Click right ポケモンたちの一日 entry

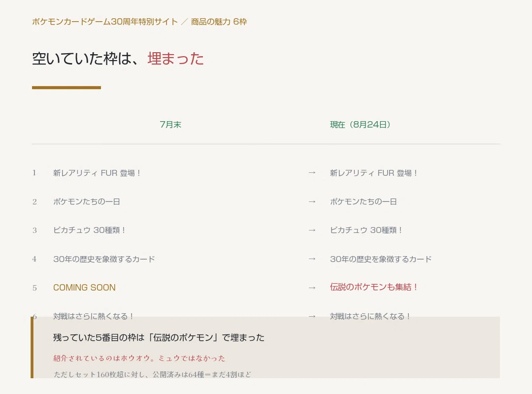(x=364, y=201)
